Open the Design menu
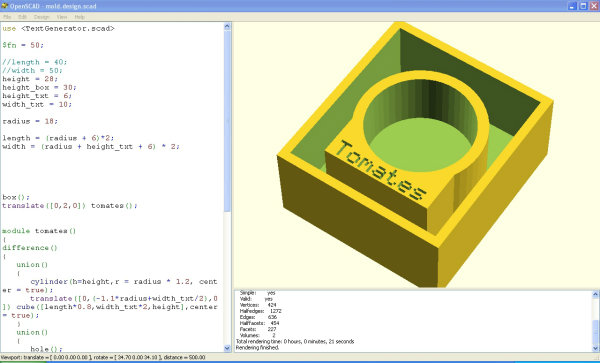This screenshot has width=600, height=363. pos(41,17)
